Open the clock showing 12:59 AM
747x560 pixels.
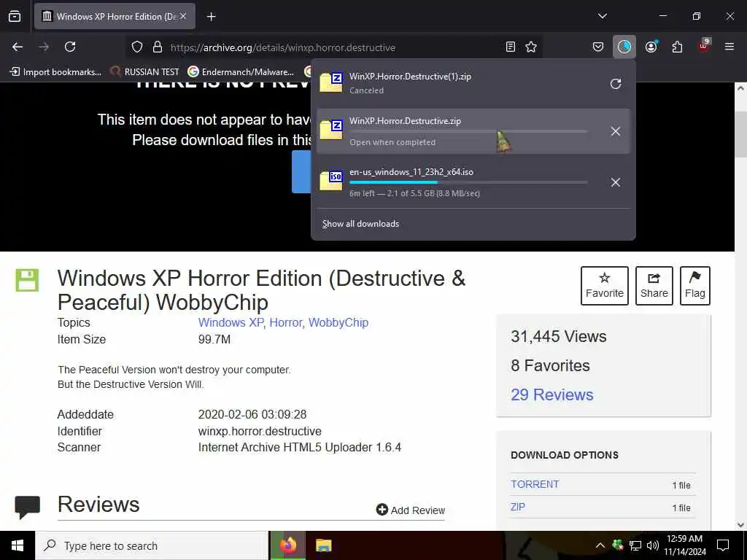pos(684,545)
